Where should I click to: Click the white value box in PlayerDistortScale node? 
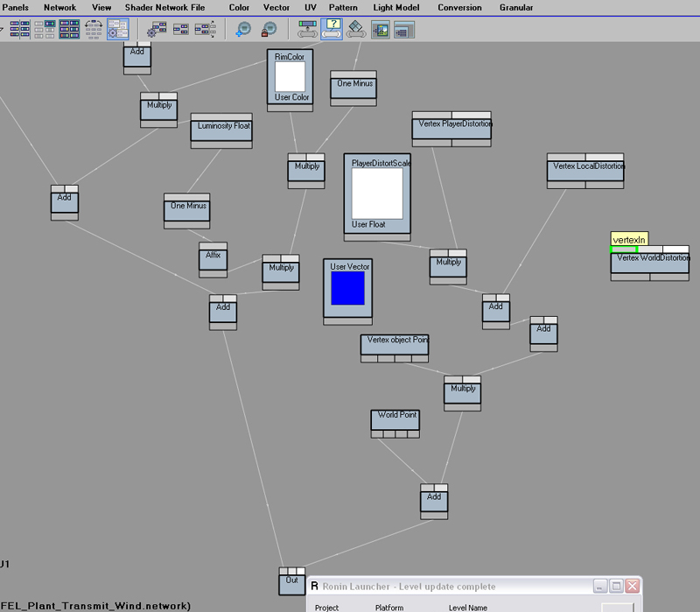pos(377,193)
